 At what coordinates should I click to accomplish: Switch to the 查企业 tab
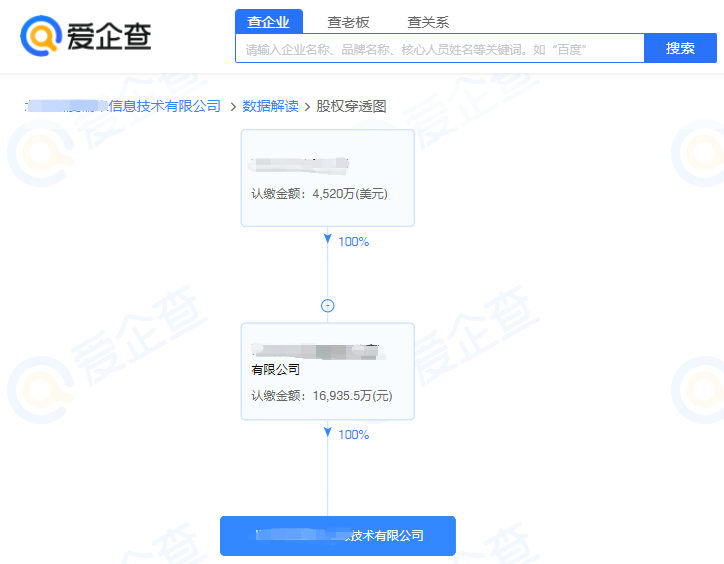pyautogui.click(x=269, y=22)
